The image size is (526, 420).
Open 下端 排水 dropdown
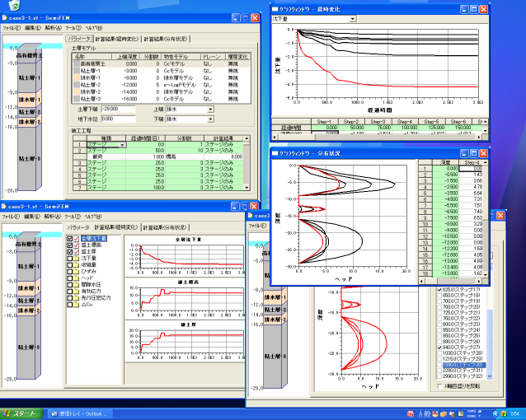click(x=210, y=119)
